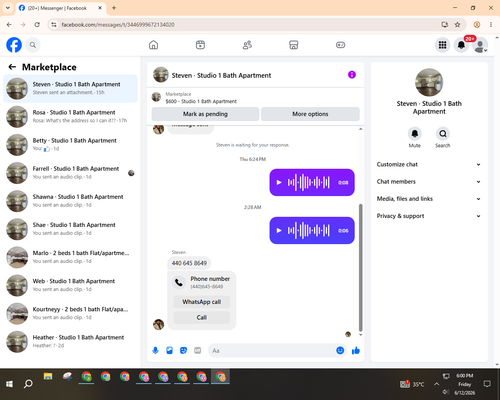This screenshot has height=400, width=500.
Task: Seek on the 0:08 audio waveform
Action: point(309,182)
